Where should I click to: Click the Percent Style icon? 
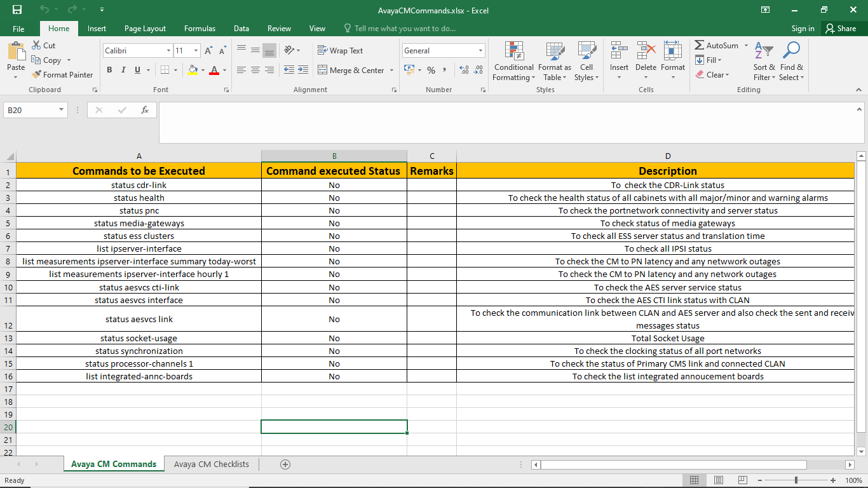431,70
